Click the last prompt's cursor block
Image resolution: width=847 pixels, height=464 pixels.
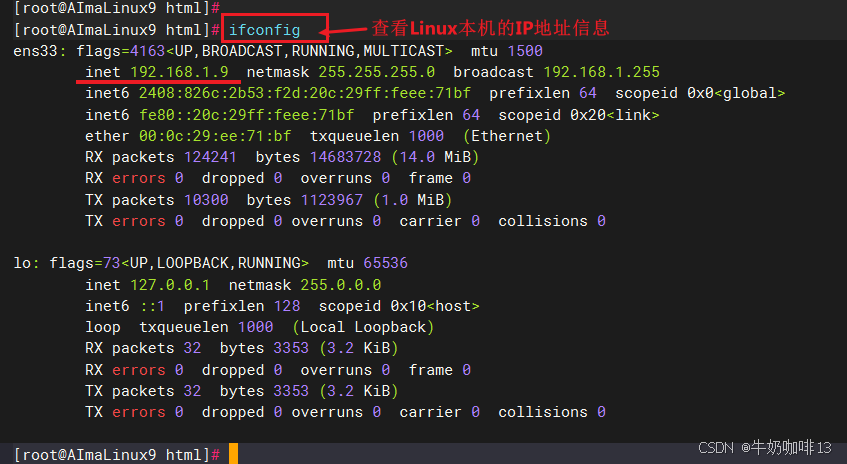(233, 454)
